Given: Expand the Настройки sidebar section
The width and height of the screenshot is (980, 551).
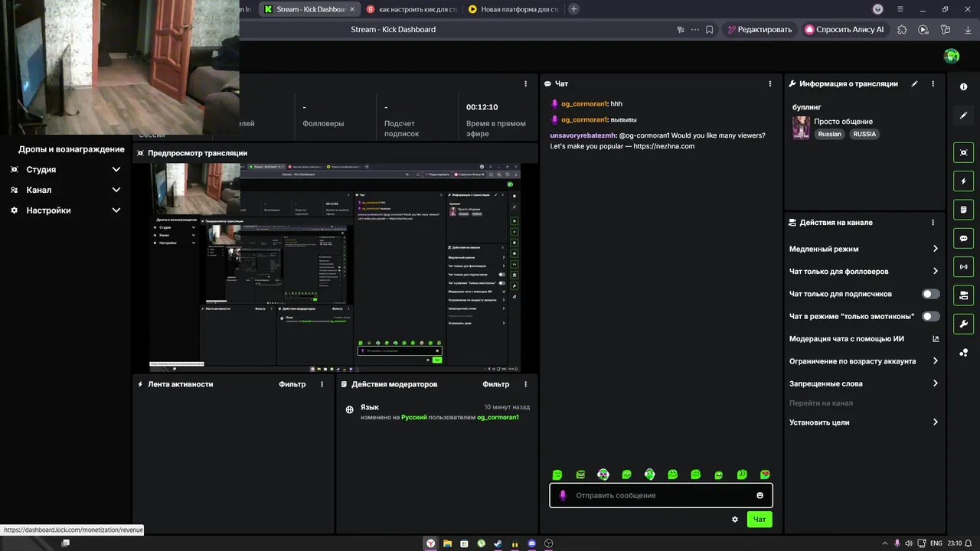Looking at the screenshot, I should tap(66, 210).
